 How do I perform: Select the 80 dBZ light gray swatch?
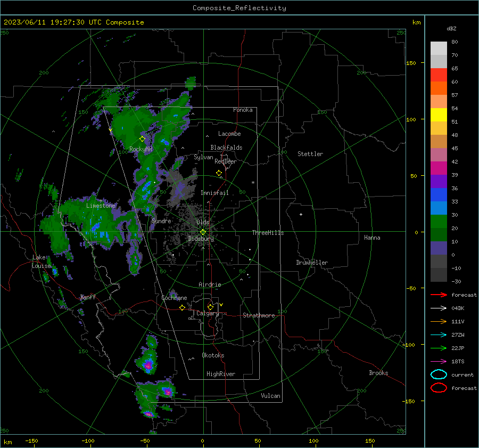pyautogui.click(x=439, y=48)
